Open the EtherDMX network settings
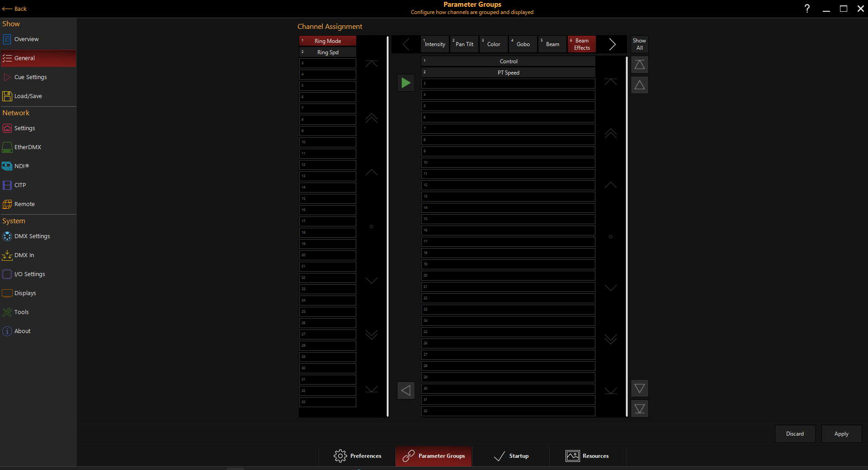The image size is (868, 470). (x=27, y=147)
